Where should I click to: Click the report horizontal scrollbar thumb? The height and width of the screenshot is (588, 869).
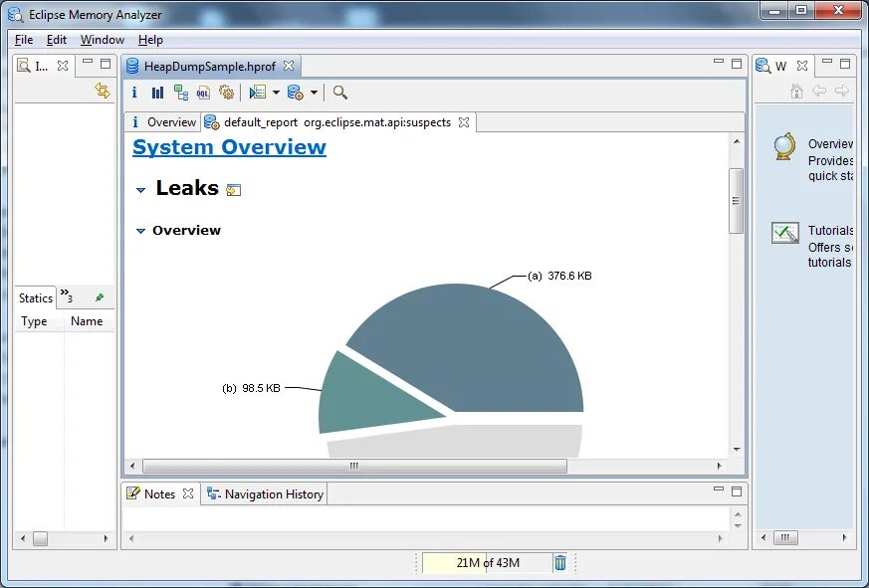(x=354, y=466)
